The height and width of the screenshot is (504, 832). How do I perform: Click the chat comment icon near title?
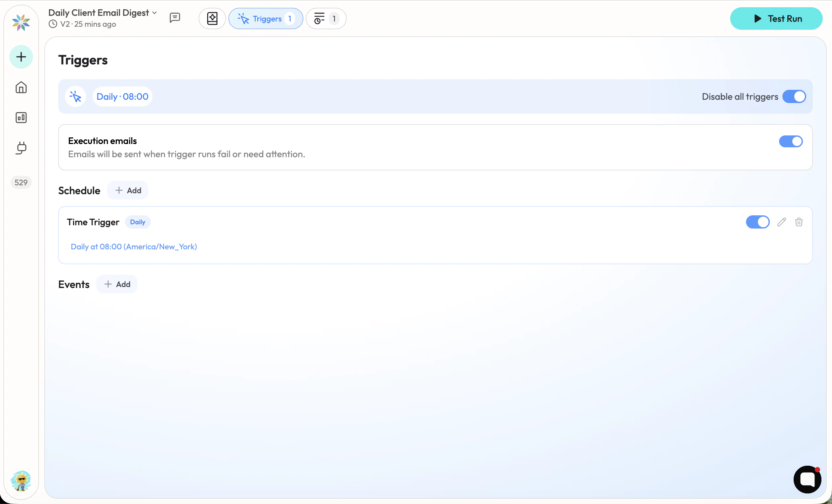[x=175, y=18]
